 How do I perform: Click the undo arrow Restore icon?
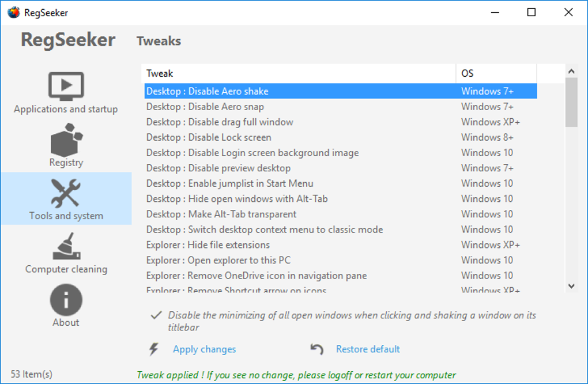(x=316, y=349)
